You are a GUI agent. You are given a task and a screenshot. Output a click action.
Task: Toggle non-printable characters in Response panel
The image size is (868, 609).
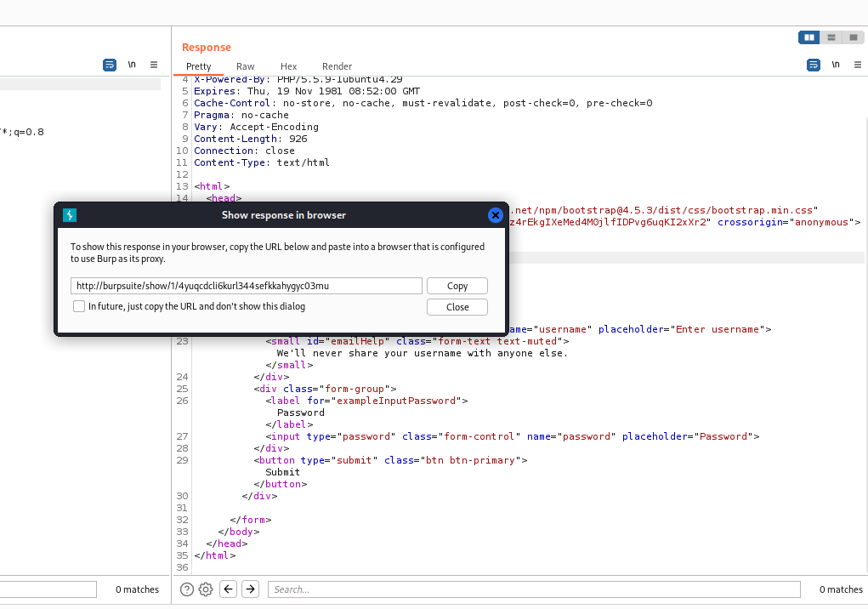coord(836,65)
